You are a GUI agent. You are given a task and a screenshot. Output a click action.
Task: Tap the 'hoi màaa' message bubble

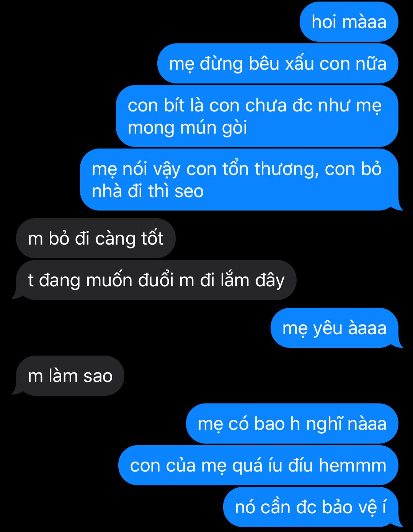pos(349,22)
